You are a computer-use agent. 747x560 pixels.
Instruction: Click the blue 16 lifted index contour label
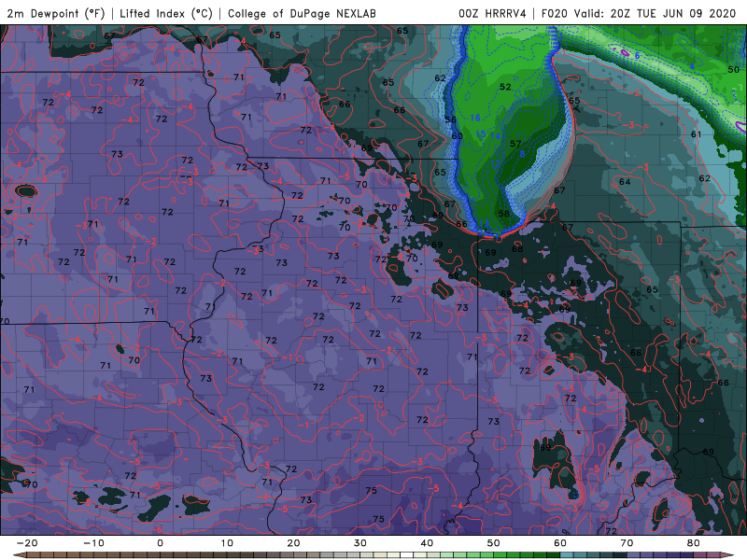(x=475, y=119)
